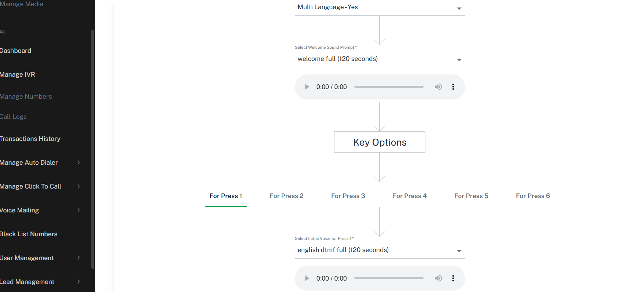Image resolution: width=644 pixels, height=292 pixels.
Task: Mute the welcome prompt audio player
Action: tap(438, 87)
